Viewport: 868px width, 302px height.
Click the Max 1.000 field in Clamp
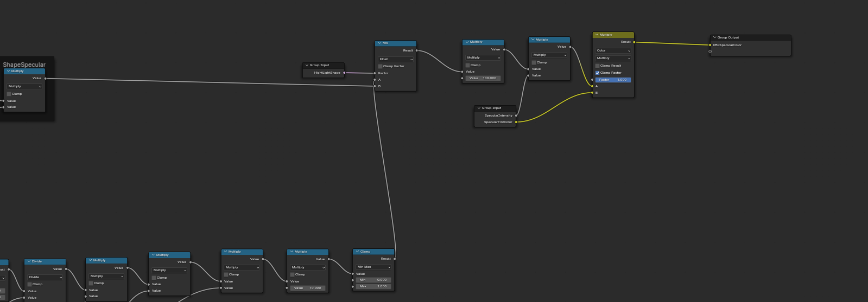click(x=373, y=286)
